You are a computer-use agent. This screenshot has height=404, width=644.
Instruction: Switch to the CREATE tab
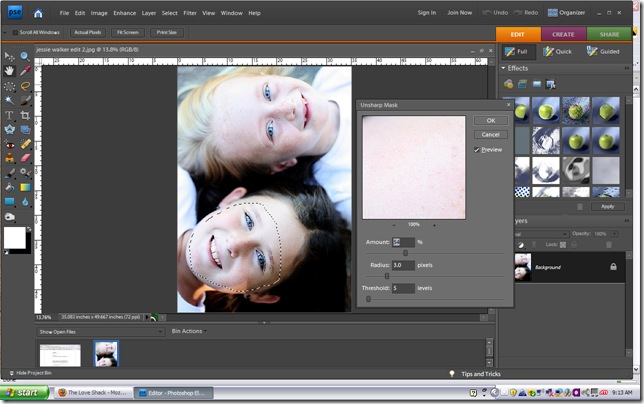click(x=563, y=33)
